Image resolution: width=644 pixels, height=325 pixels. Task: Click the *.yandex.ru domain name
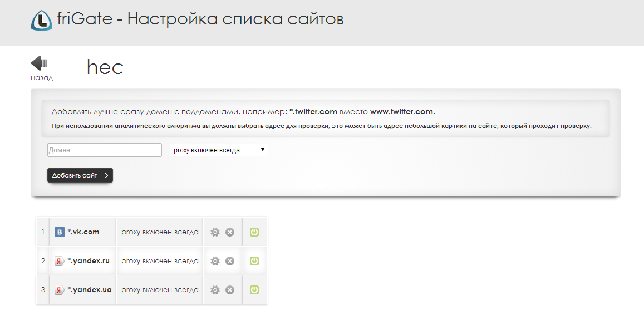88,261
